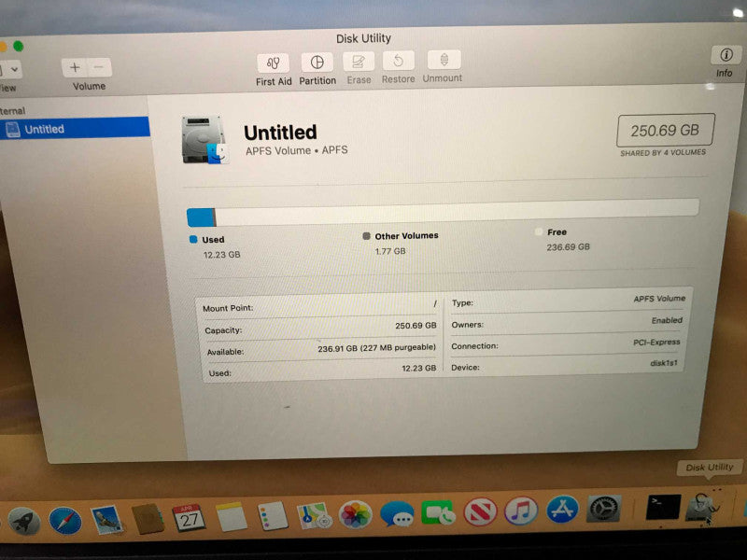Open iTunes from the Dock
The image size is (747, 560).
pos(521,511)
